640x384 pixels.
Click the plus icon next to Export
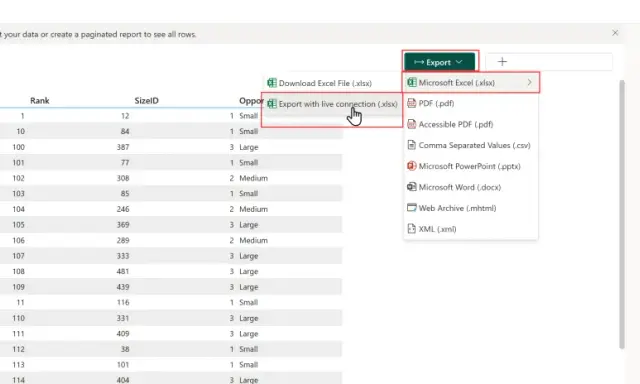click(502, 62)
